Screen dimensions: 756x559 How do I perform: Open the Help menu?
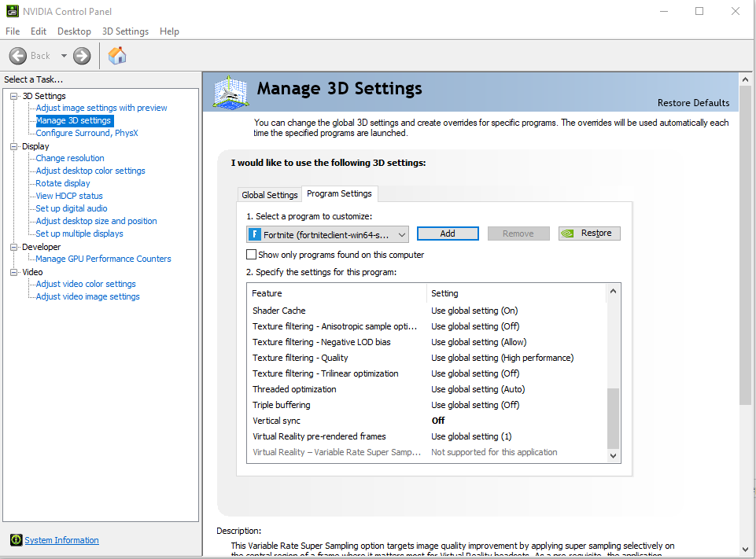(x=169, y=31)
